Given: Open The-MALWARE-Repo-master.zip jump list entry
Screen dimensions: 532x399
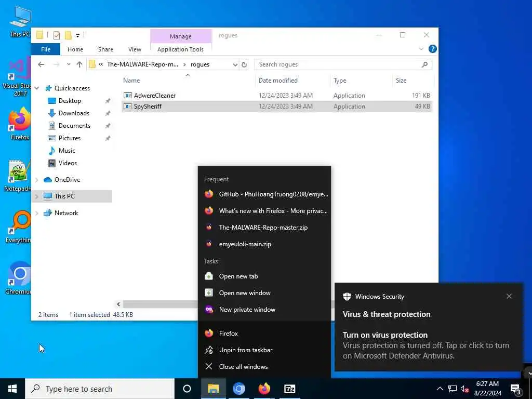Looking at the screenshot, I should click(x=264, y=228).
